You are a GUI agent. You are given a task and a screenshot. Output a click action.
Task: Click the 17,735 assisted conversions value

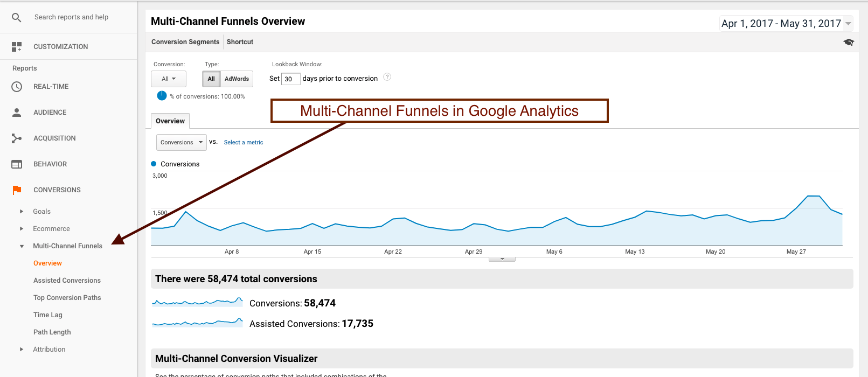(x=357, y=324)
